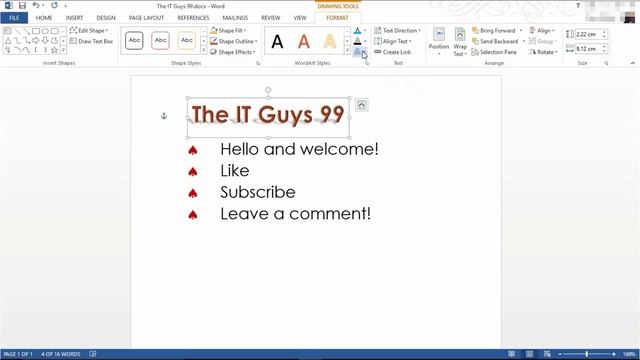
Task: Open the Selection Pane
Action: click(x=494, y=52)
